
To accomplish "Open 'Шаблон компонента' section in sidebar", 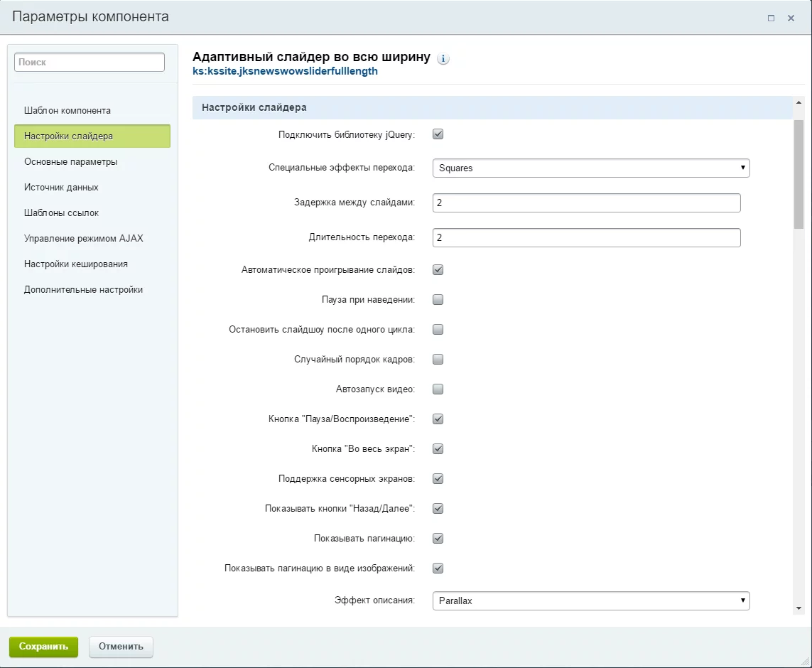I will coord(67,111).
